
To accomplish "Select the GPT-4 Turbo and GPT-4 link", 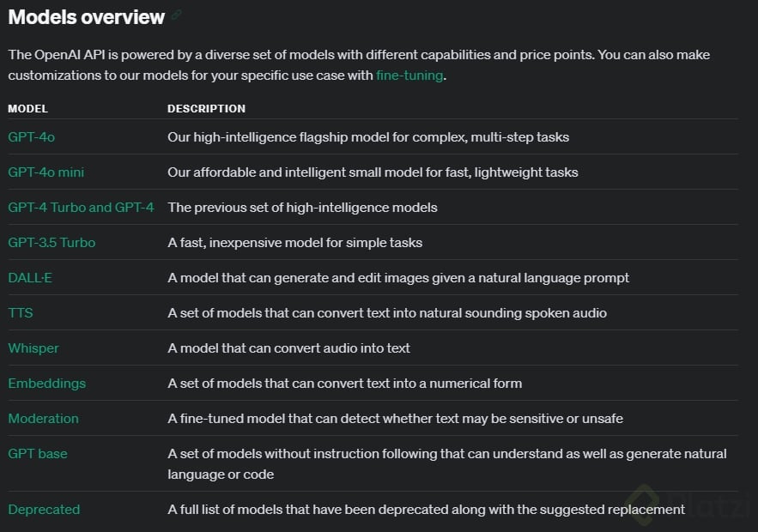I will [x=81, y=208].
